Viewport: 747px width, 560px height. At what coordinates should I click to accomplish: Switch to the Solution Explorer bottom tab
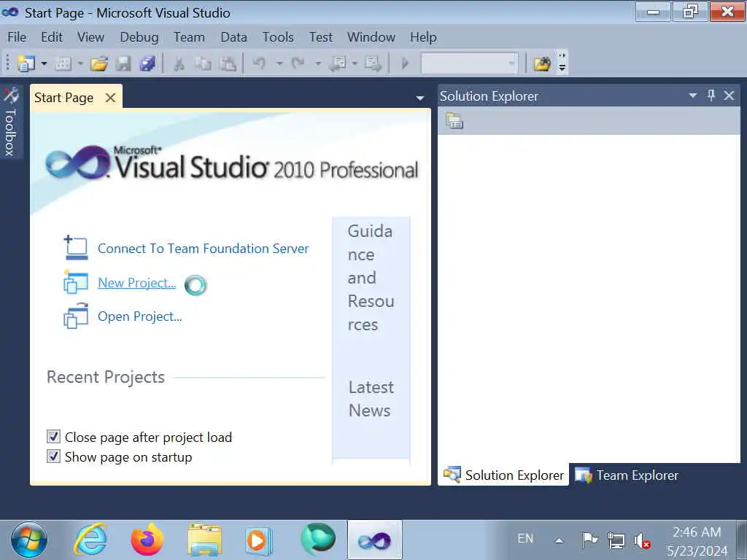click(x=503, y=475)
